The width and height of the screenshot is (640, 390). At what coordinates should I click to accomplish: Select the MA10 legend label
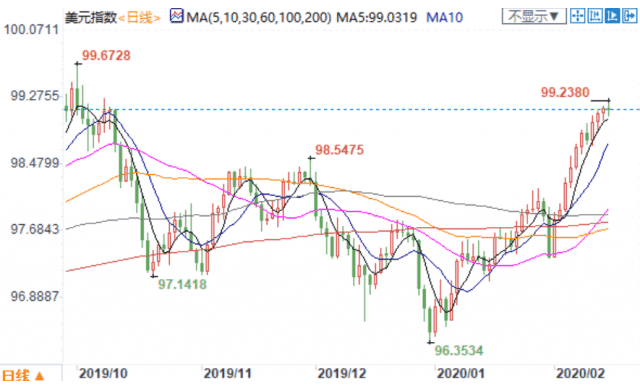[x=444, y=17]
